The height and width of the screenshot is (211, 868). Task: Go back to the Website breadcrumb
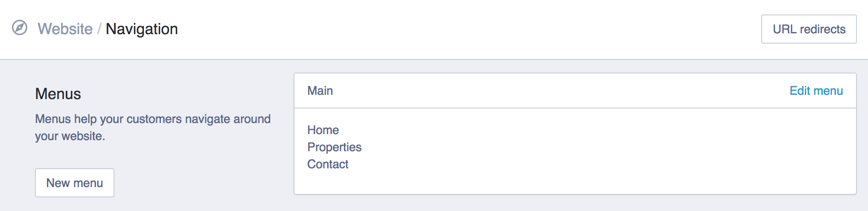[x=65, y=29]
